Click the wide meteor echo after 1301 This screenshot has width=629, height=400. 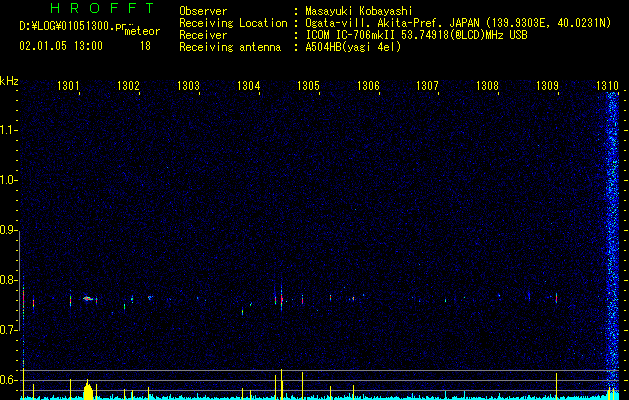tap(88, 298)
